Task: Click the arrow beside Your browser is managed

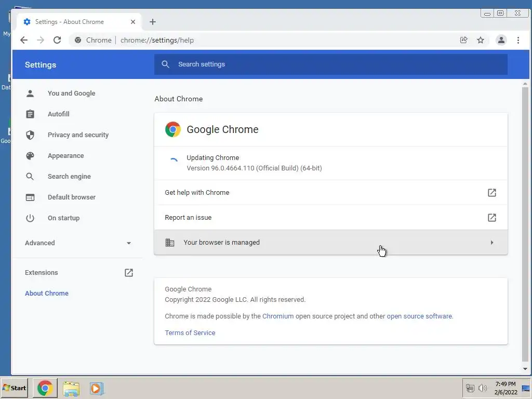Action: pos(492,242)
